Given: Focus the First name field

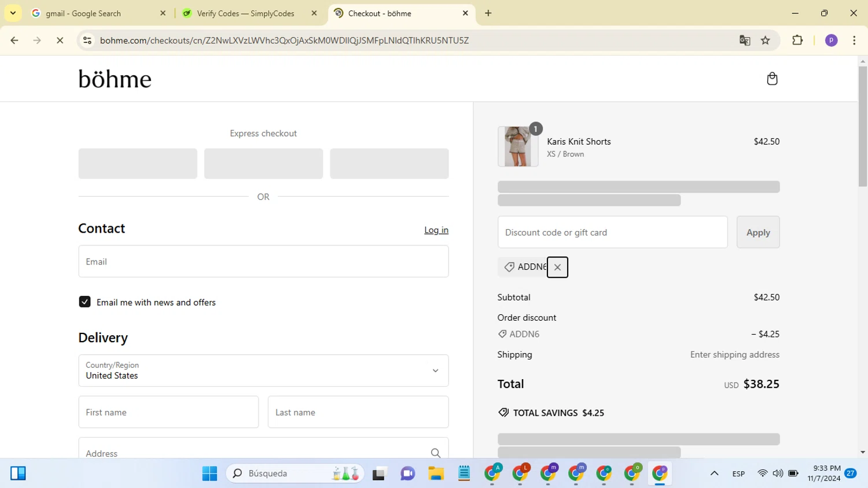Looking at the screenshot, I should click(168, 412).
